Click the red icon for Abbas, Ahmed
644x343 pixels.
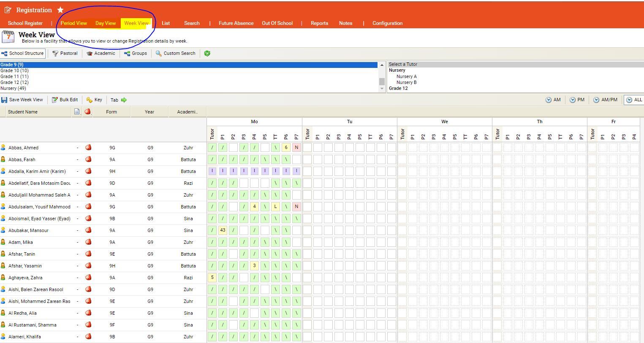[x=88, y=148]
